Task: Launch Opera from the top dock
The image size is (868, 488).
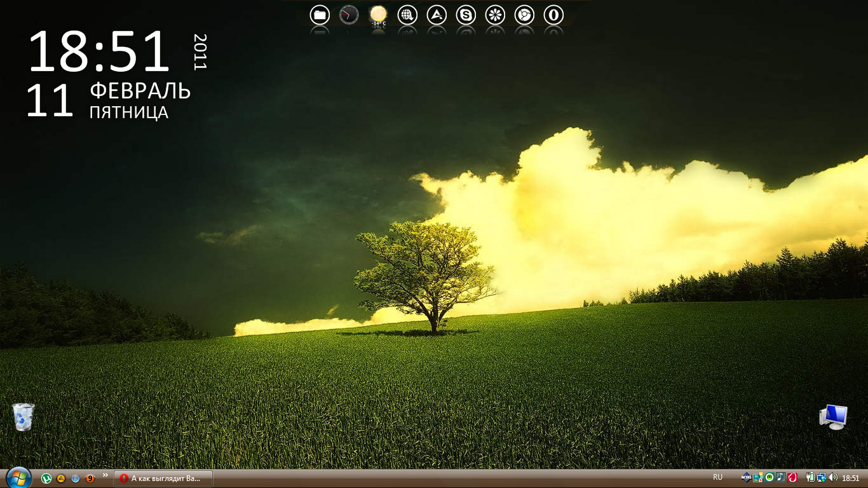Action: [553, 15]
